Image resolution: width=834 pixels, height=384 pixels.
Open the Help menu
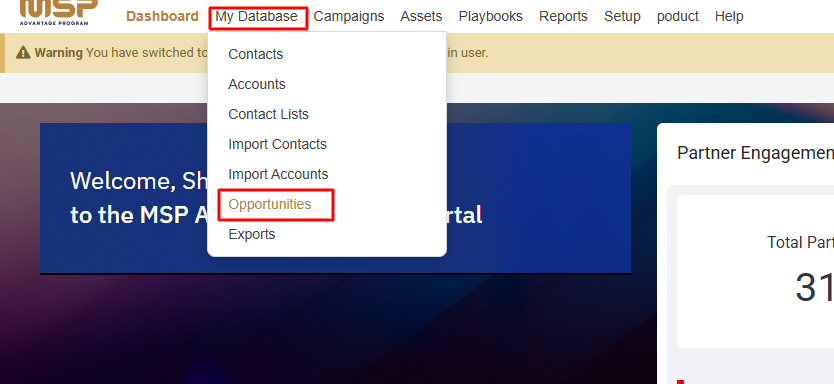729,16
